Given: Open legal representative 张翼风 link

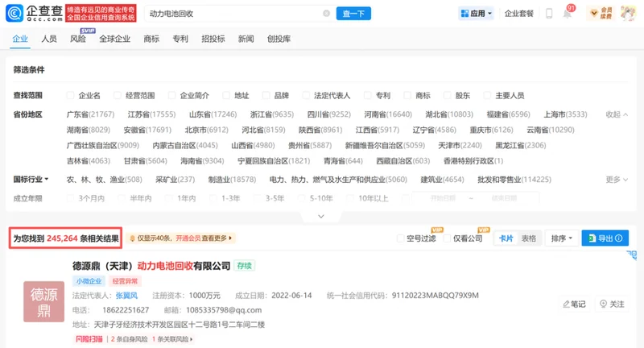Looking at the screenshot, I should [x=126, y=296].
